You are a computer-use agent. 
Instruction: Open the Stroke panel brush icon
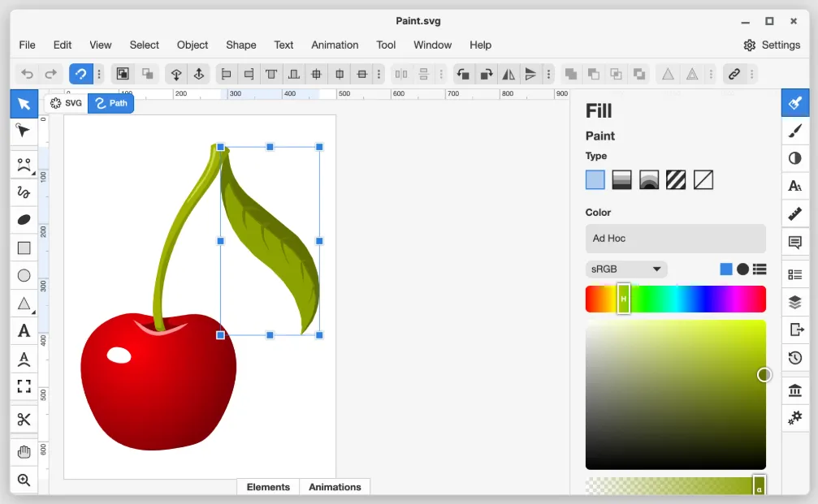(x=795, y=131)
